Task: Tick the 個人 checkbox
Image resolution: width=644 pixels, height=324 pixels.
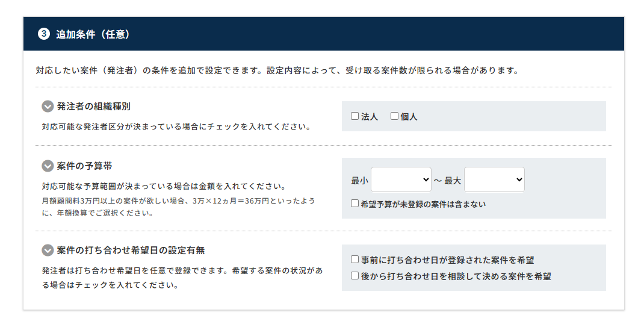Action: pos(395,116)
